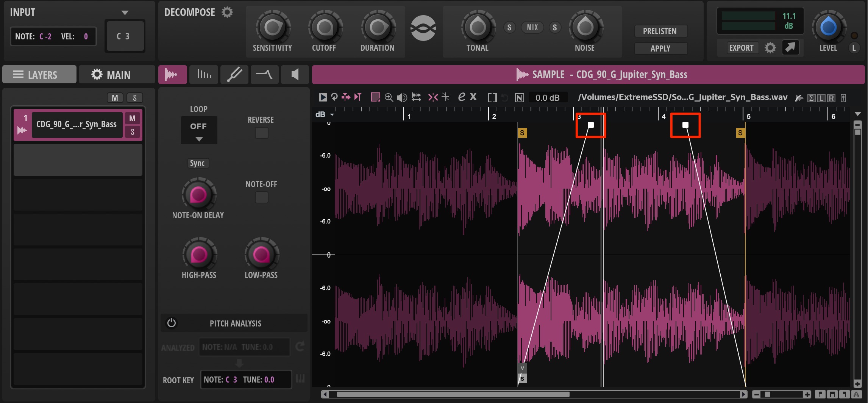Expand the Input section dropdown arrow
The height and width of the screenshot is (403, 868).
125,12
